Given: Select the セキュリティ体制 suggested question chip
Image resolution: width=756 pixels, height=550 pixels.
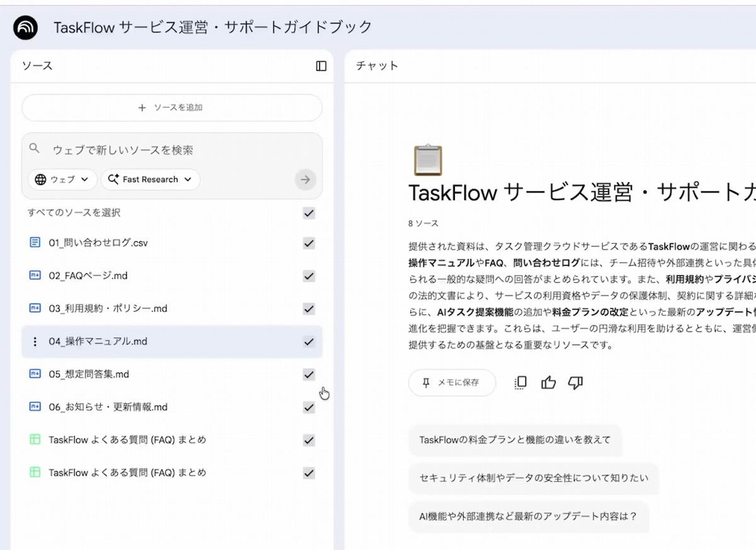Looking at the screenshot, I should click(x=533, y=478).
